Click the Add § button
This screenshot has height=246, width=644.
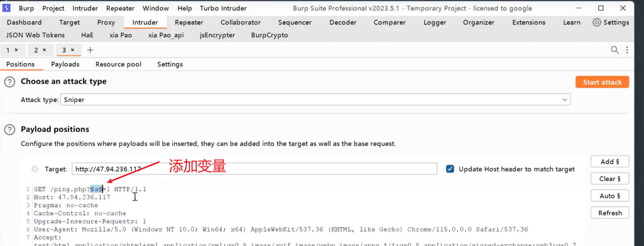[x=609, y=162]
